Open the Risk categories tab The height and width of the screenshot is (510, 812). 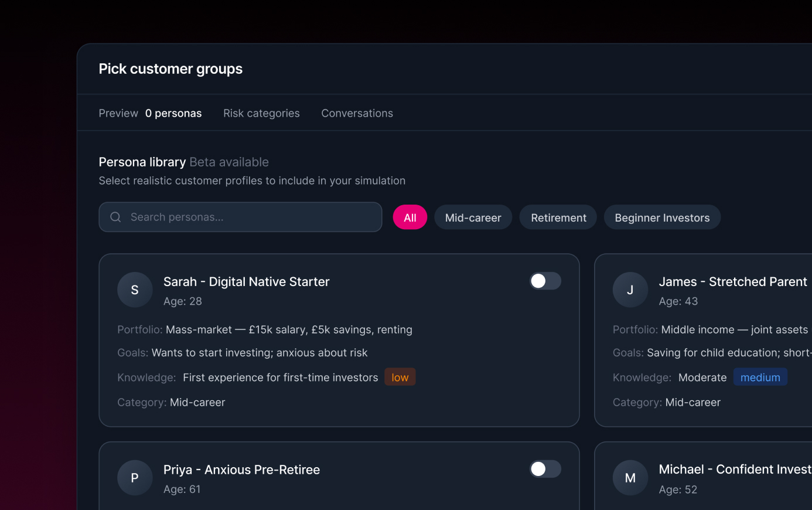(261, 113)
